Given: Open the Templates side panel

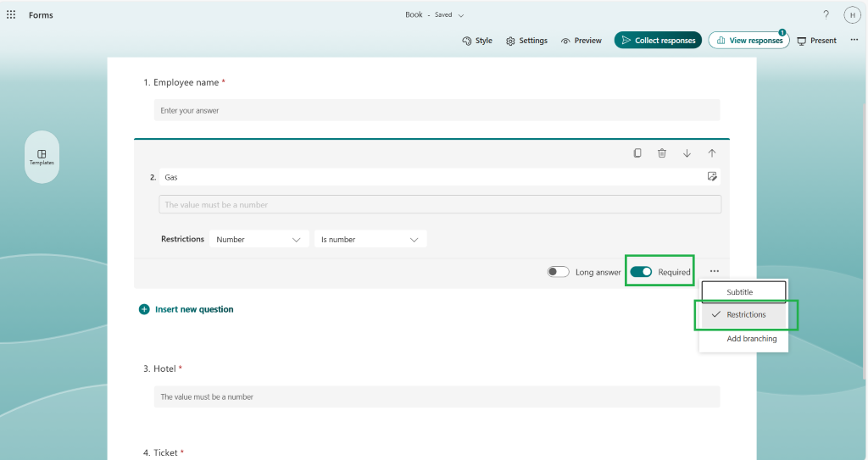Looking at the screenshot, I should pos(42,158).
